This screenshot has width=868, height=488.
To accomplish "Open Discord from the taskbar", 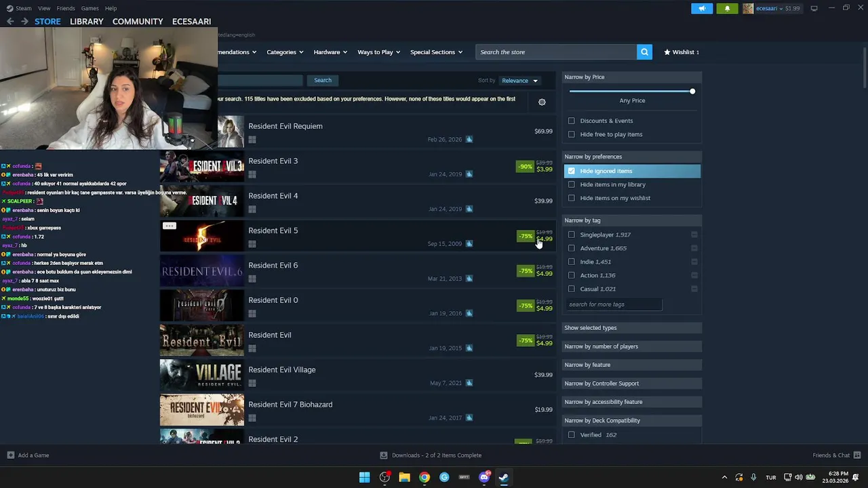I will (x=484, y=477).
